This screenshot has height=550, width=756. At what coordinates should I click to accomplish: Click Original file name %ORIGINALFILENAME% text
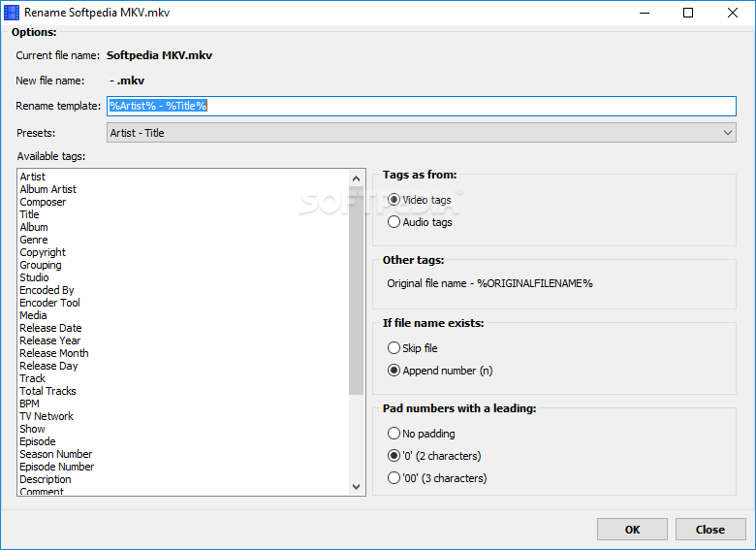tap(489, 283)
